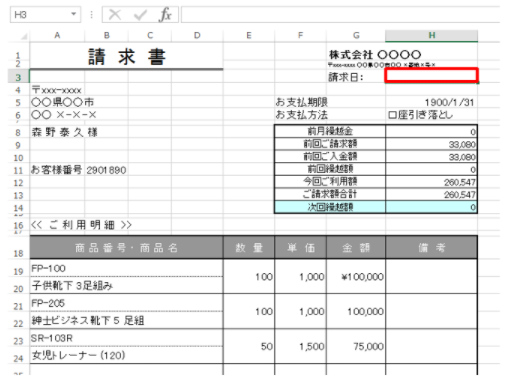Select row 3 header

click(x=18, y=77)
